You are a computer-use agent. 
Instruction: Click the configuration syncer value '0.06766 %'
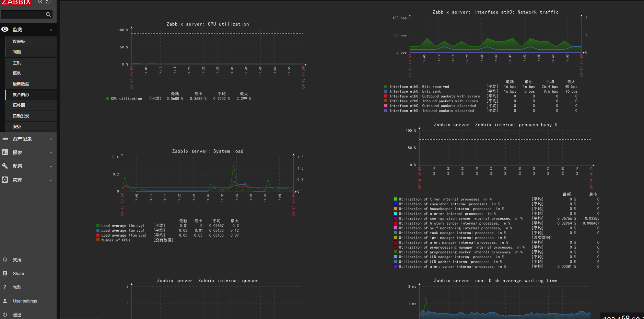tap(567, 218)
